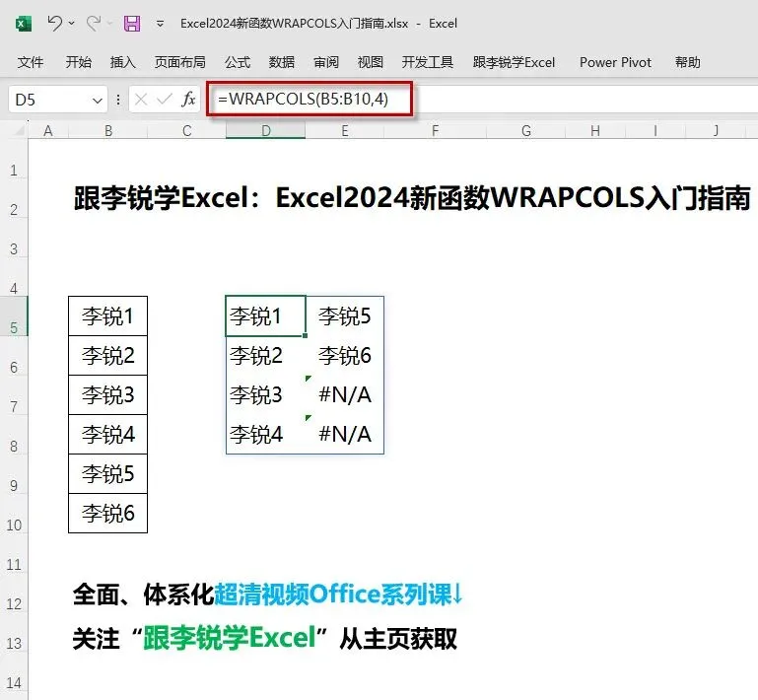Select cell E6 containing 李锐6
This screenshot has height=700, width=758.
(345, 355)
